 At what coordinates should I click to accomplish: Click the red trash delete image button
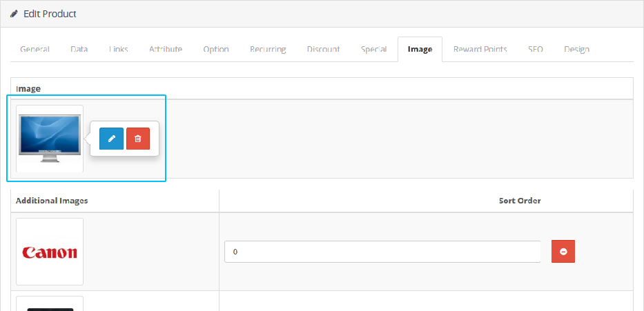[x=138, y=139]
